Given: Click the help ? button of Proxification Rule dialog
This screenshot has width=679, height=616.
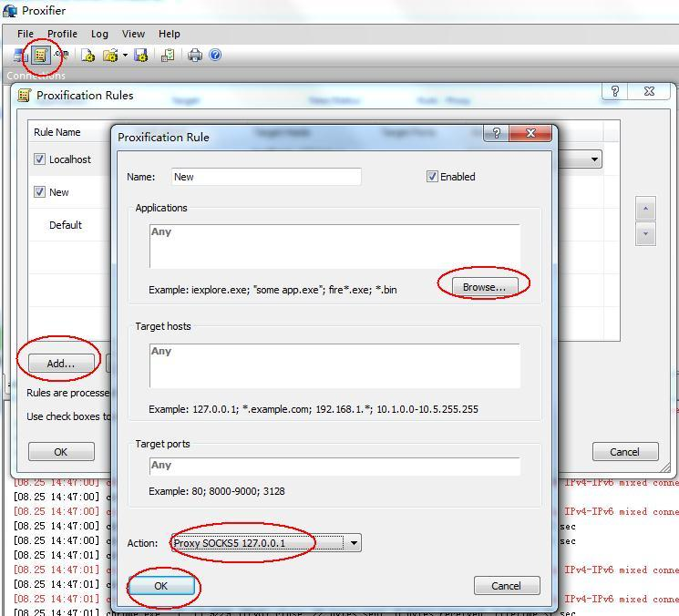Looking at the screenshot, I should pos(496,133).
